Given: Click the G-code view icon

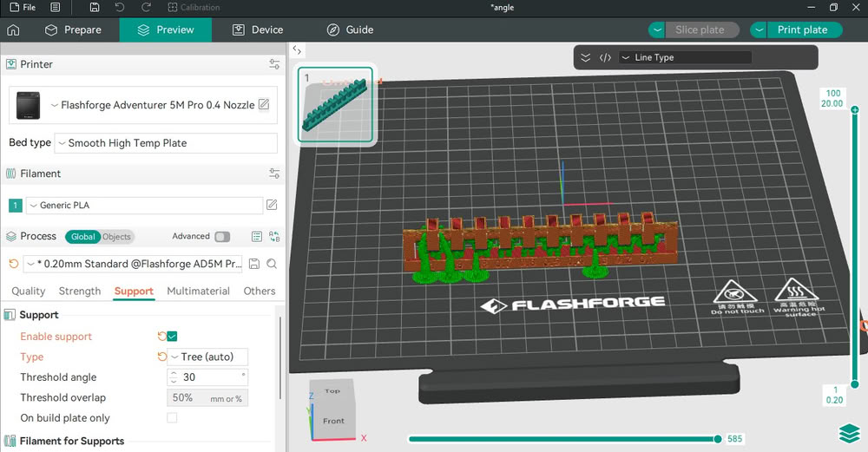Looking at the screenshot, I should [606, 57].
